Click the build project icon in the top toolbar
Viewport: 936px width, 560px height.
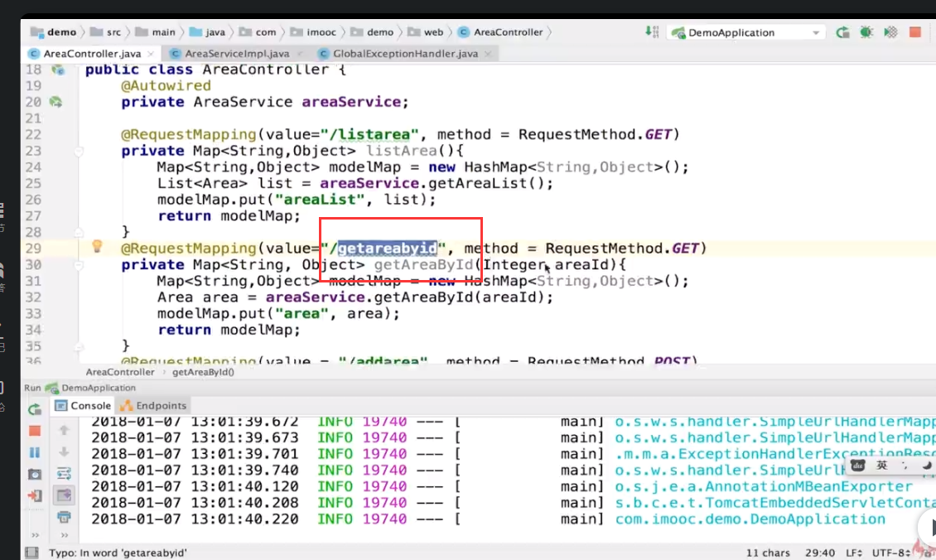click(652, 31)
